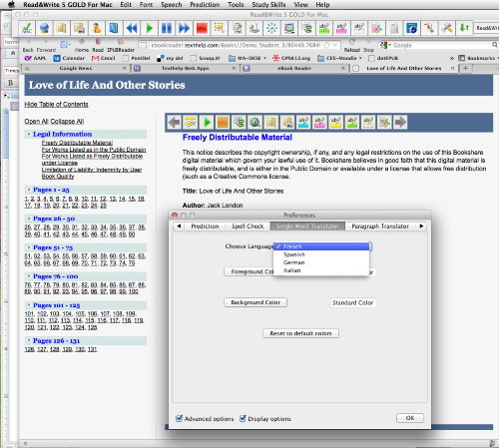
Task: Go to next page with right arrow icon
Action: pos(400,122)
